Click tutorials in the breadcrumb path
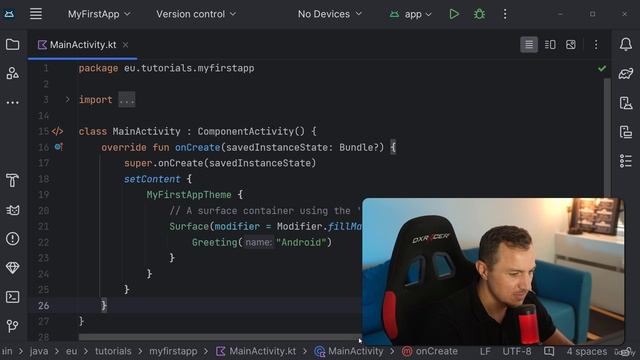The width and height of the screenshot is (640, 360). pos(113,351)
